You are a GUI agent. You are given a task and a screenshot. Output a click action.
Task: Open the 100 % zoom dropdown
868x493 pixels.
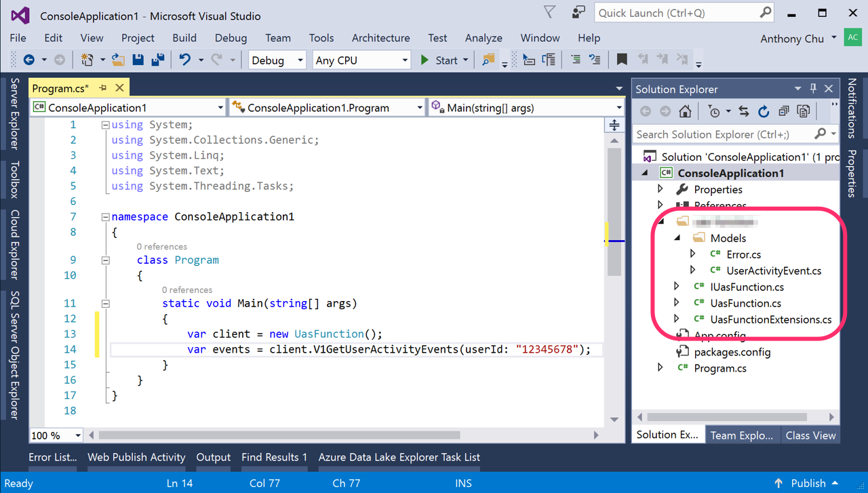(78, 435)
